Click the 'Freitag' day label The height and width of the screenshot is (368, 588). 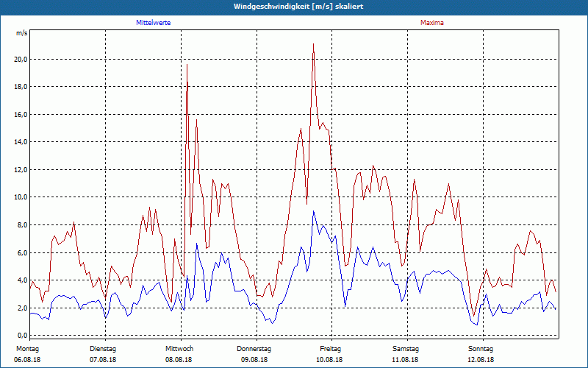(330, 349)
